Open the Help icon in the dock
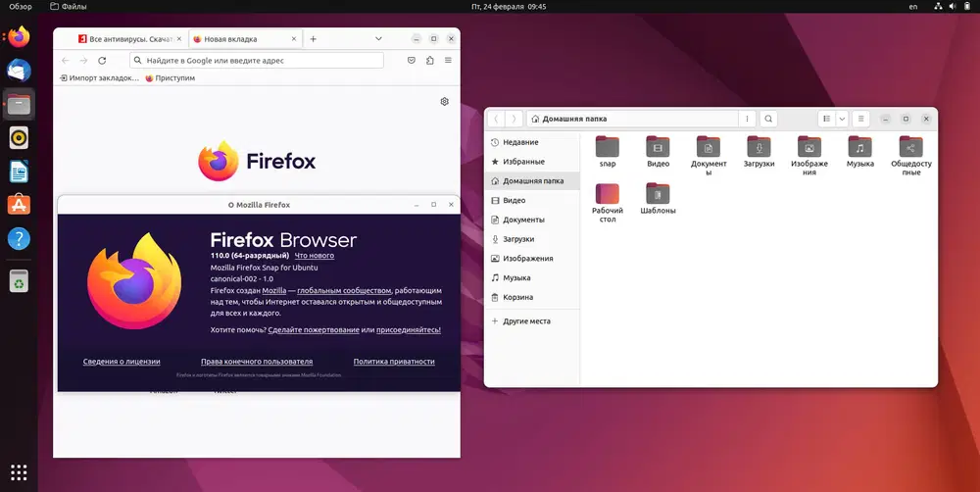The height and width of the screenshot is (492, 980). [x=19, y=238]
